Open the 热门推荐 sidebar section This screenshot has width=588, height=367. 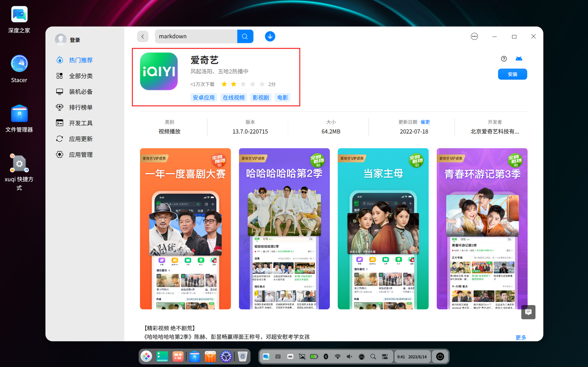click(x=80, y=60)
